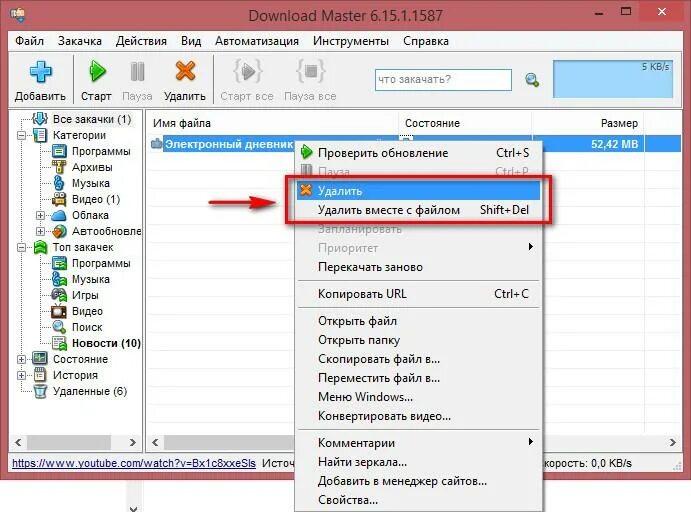Choose Проверить обновление in context menu
The image size is (691, 512).
[418, 153]
